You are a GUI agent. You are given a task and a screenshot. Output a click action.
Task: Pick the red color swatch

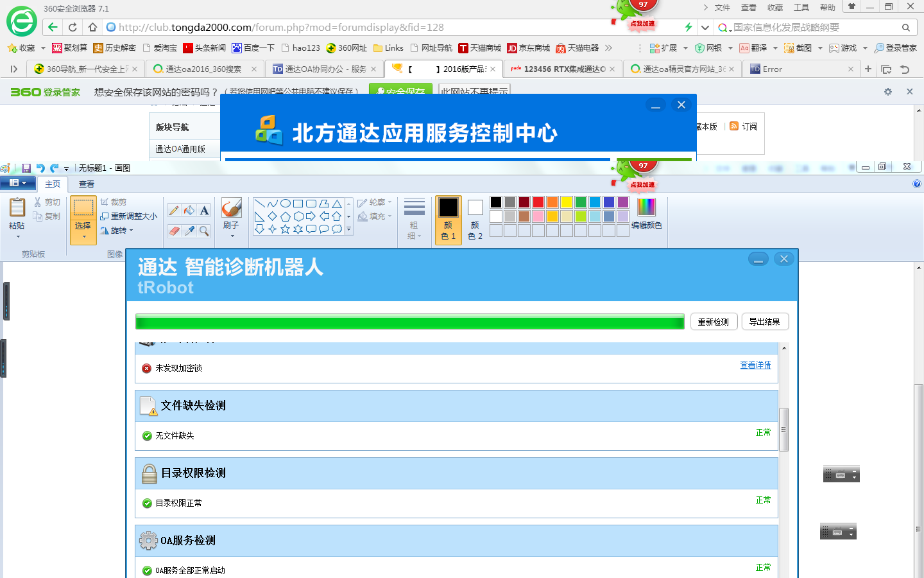point(538,202)
